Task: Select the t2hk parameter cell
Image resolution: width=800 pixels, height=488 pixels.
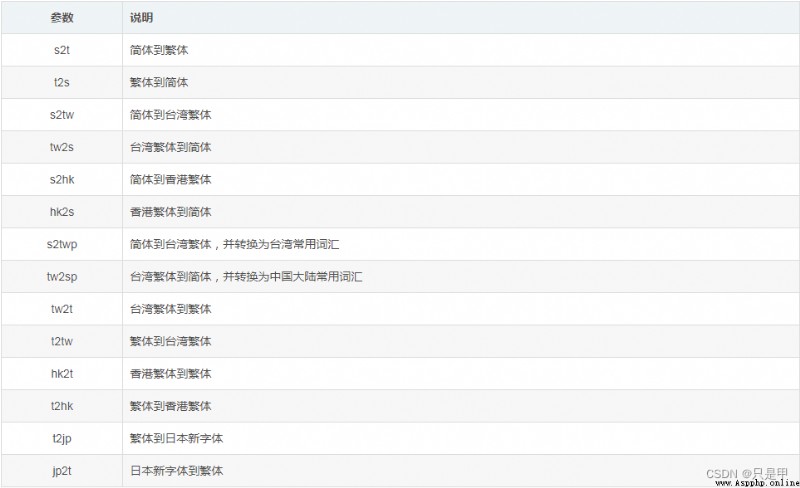Action: 62,406
